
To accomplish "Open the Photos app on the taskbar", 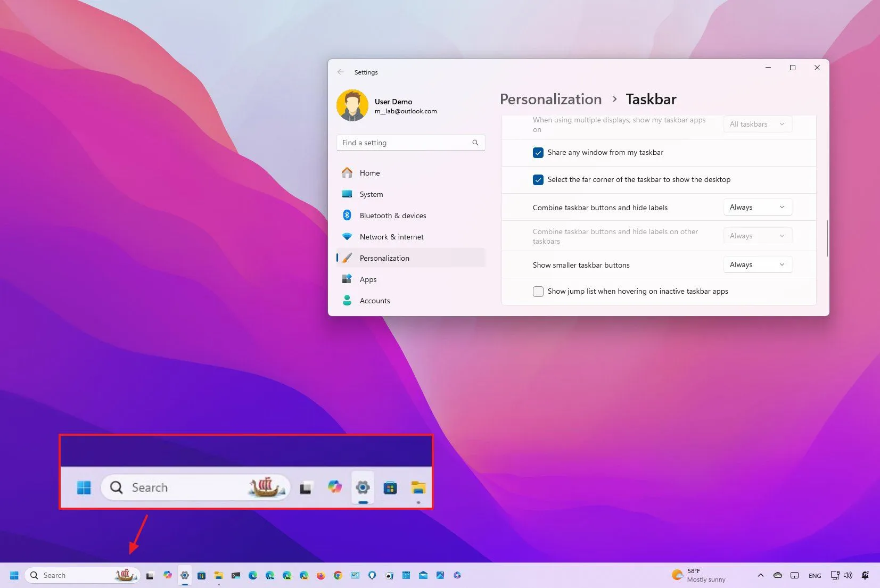I will click(x=440, y=575).
